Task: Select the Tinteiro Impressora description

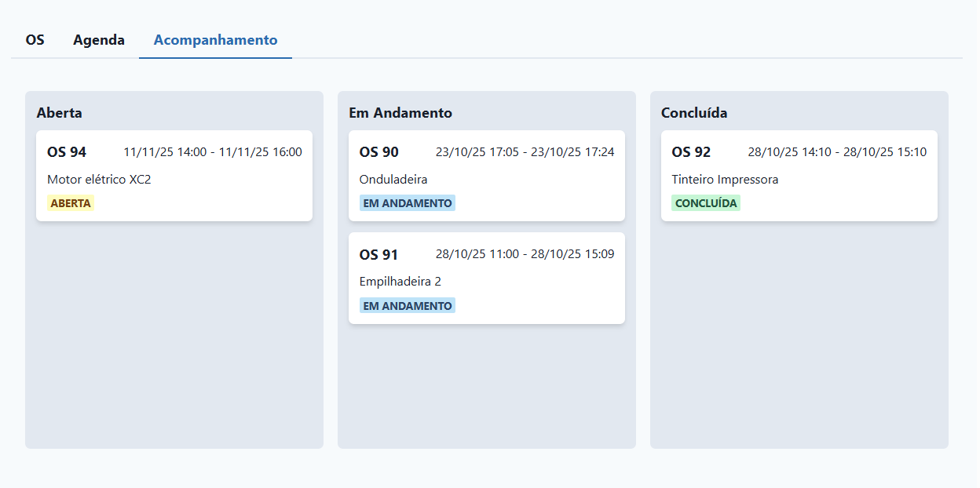Action: pyautogui.click(x=725, y=180)
